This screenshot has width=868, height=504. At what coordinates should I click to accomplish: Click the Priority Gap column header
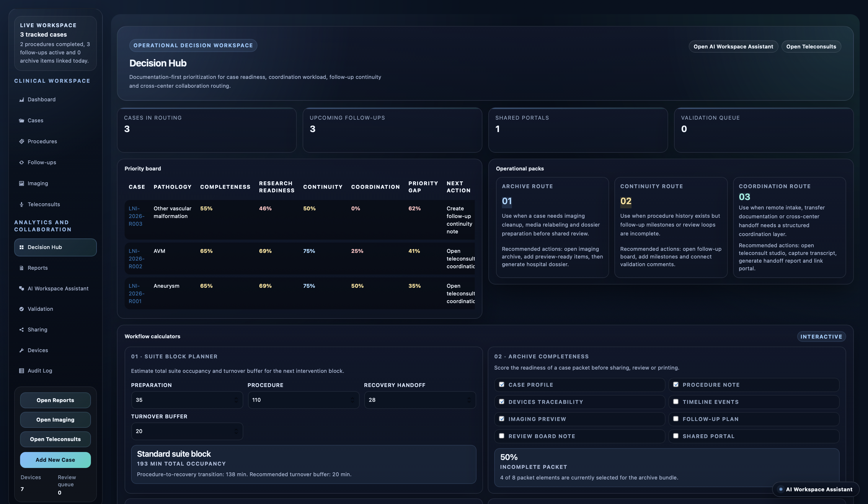[423, 187]
